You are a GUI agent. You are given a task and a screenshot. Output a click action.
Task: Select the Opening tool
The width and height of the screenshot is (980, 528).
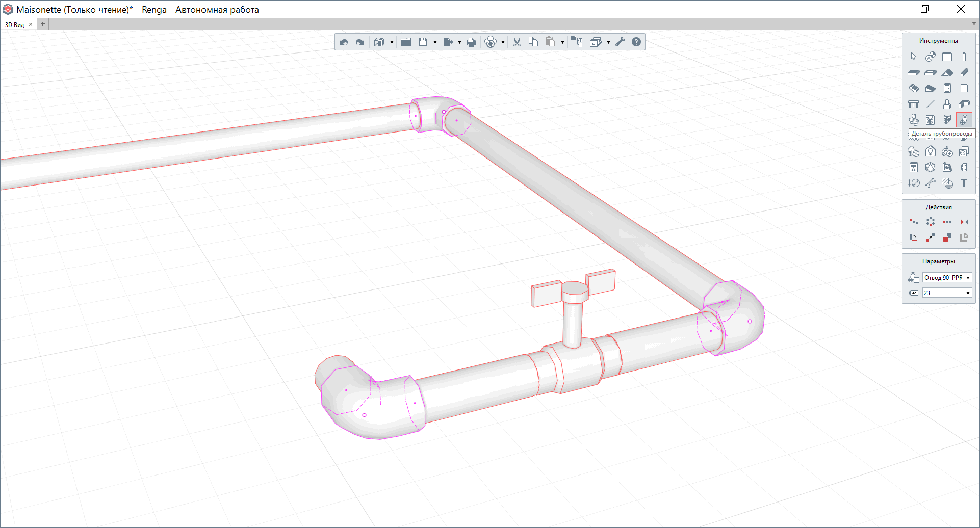point(931,72)
